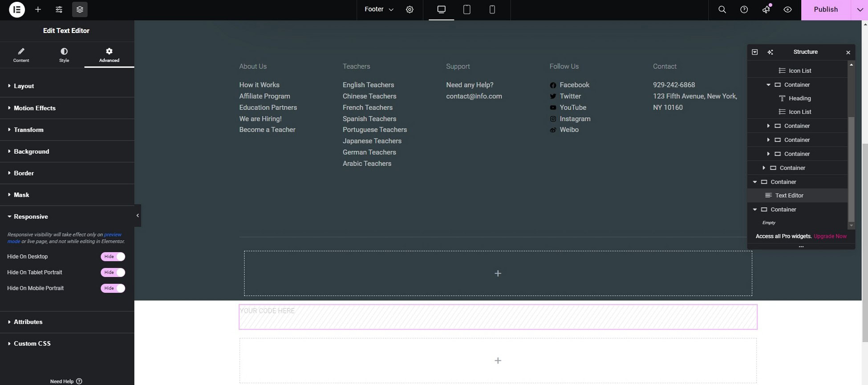Click the YouTube icon in footer
The height and width of the screenshot is (385, 868).
(553, 108)
